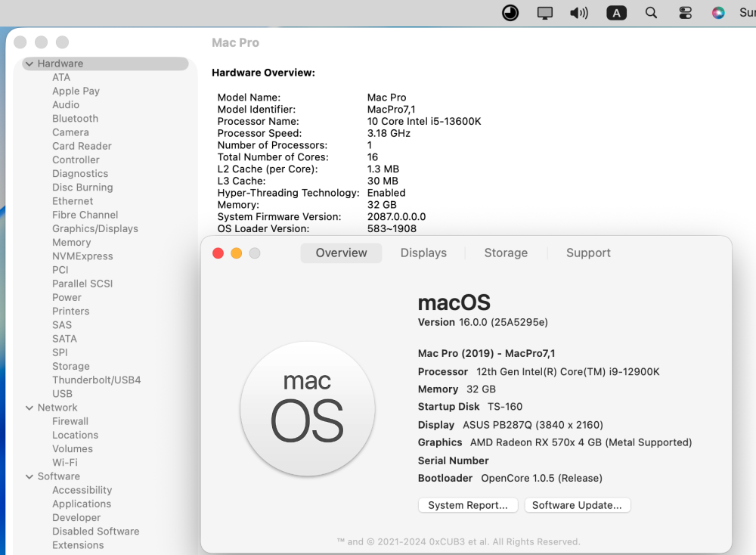Select Accessibility under Software
756x555 pixels.
pyautogui.click(x=82, y=490)
